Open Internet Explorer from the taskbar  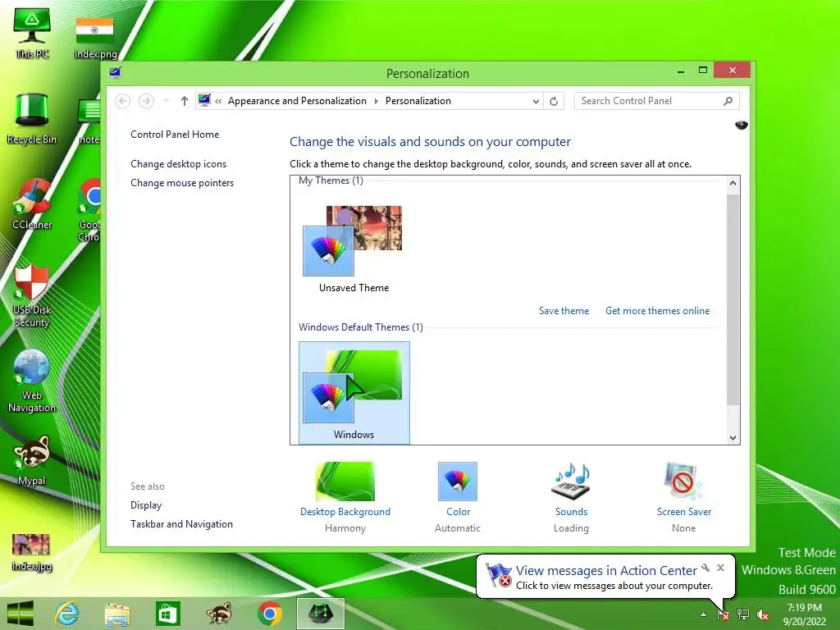(x=66, y=614)
